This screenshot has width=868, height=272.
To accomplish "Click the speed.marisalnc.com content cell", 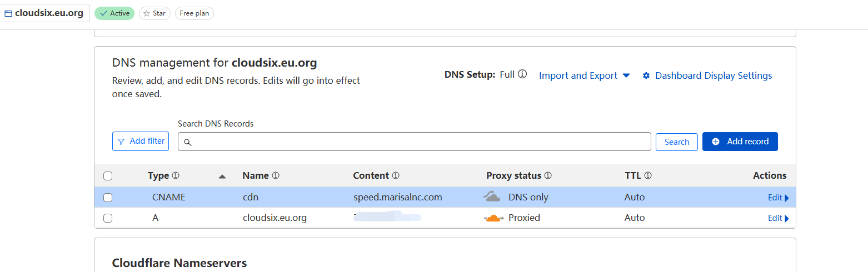I will point(398,197).
